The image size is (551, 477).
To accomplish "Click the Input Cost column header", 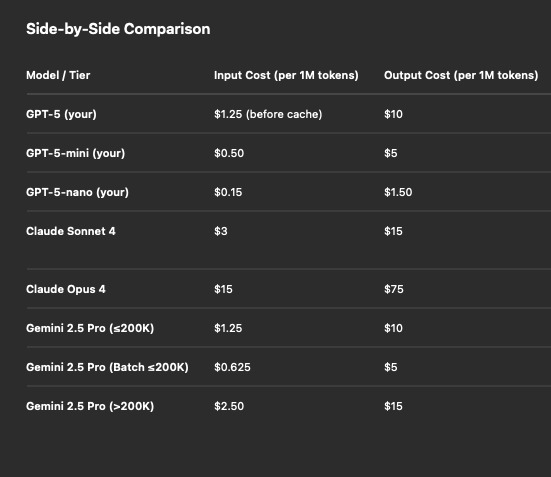I will point(286,75).
